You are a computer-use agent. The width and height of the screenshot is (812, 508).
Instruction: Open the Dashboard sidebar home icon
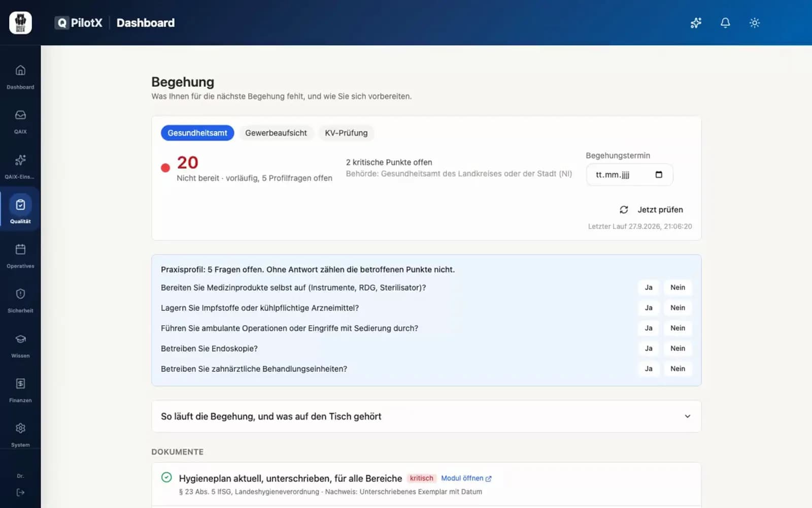pos(20,71)
